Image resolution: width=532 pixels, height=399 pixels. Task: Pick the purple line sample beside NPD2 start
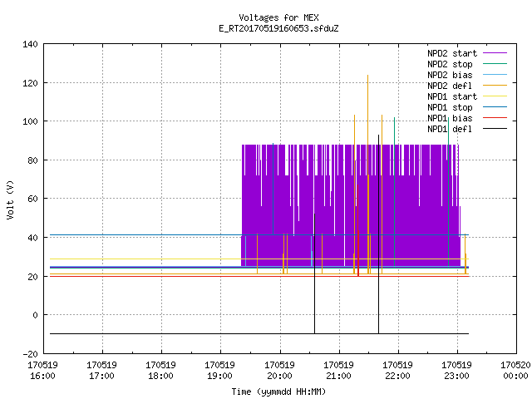coord(495,53)
